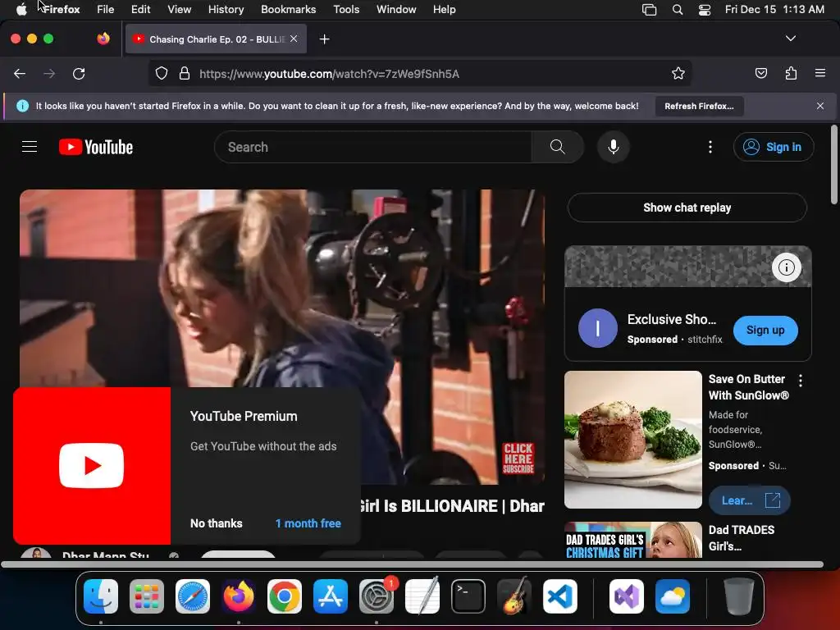Screen dimensions: 840x630
Task: Open the Trash in the dock
Action: (739, 596)
